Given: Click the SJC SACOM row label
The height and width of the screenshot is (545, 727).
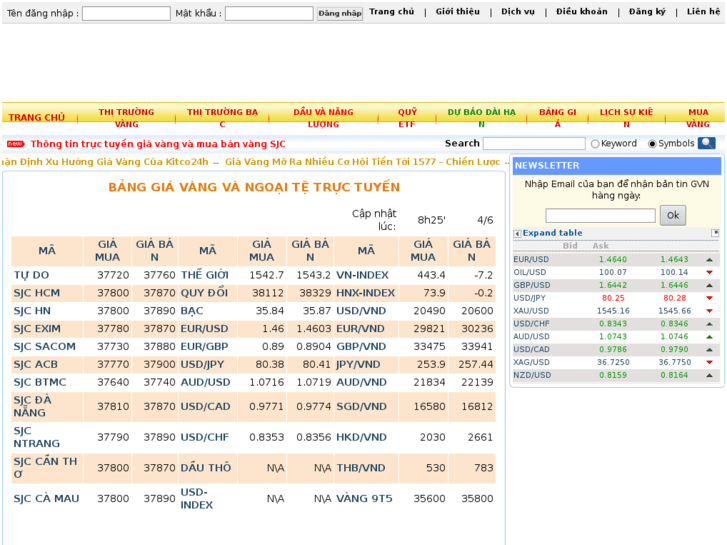Looking at the screenshot, I should pyautogui.click(x=45, y=346).
